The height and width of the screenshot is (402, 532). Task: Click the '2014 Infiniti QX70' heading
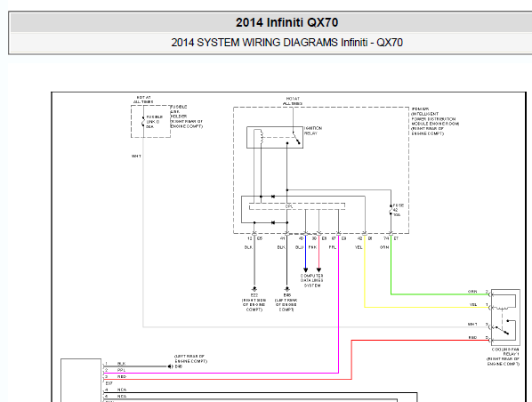[x=286, y=23]
